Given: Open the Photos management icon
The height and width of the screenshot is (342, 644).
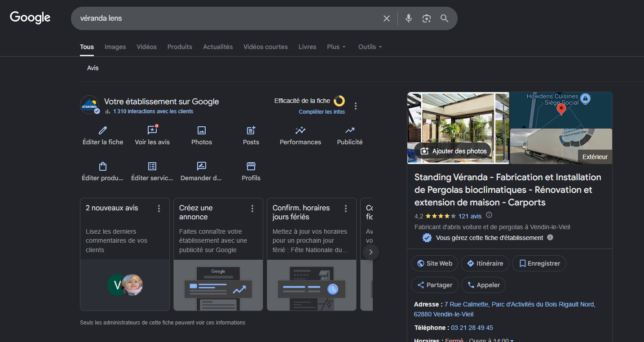Looking at the screenshot, I should click(202, 130).
